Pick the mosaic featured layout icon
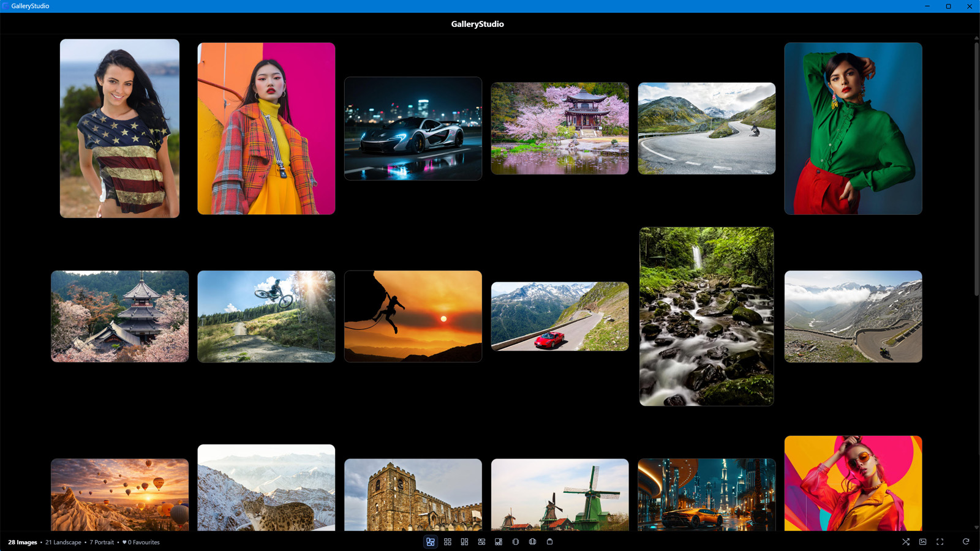 [499, 542]
